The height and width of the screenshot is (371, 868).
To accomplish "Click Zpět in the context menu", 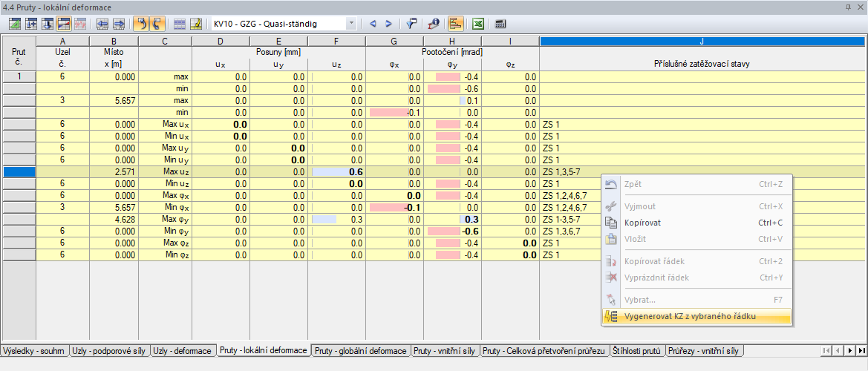I will pos(696,184).
